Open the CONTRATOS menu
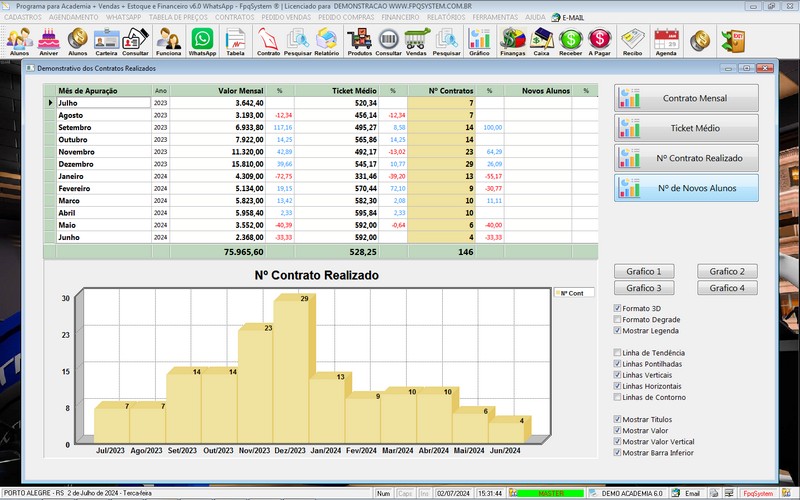800x500 pixels. click(x=235, y=17)
